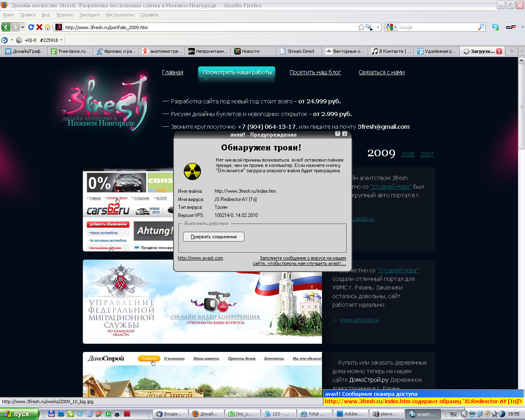Open the Правка menu
This screenshot has height=420, width=525.
[27, 15]
